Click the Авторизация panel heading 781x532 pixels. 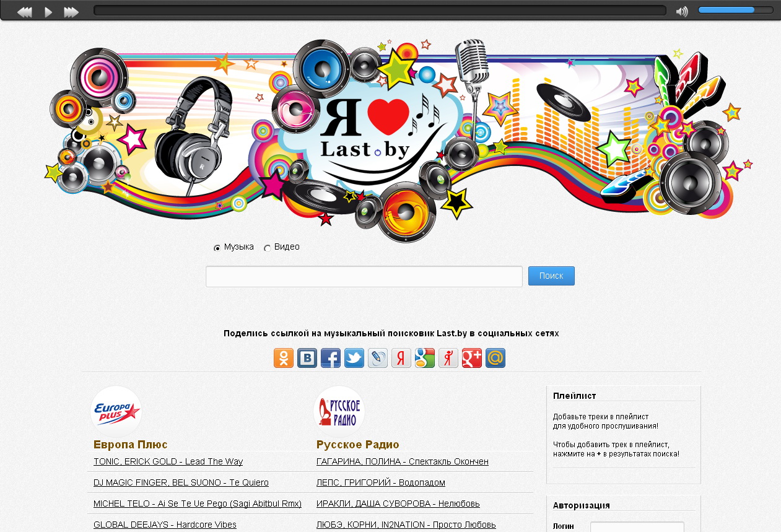(x=582, y=505)
